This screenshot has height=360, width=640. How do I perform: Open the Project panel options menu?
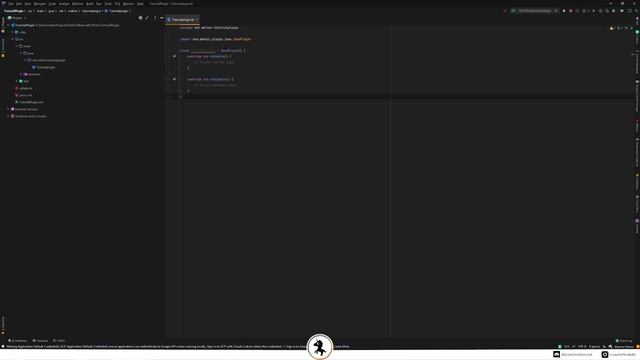[x=155, y=18]
